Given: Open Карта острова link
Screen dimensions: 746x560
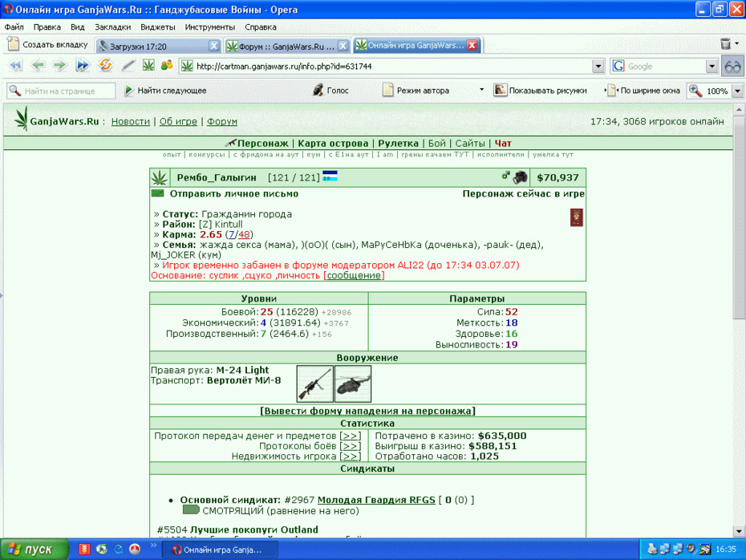Looking at the screenshot, I should [x=333, y=144].
